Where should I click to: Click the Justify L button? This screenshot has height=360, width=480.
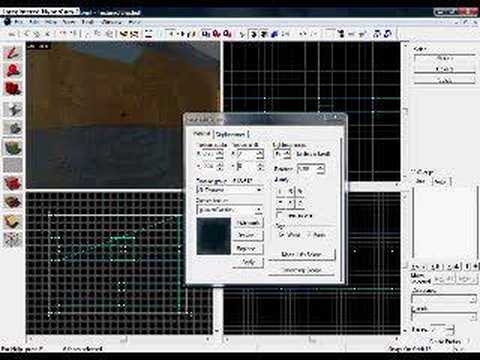280,192
